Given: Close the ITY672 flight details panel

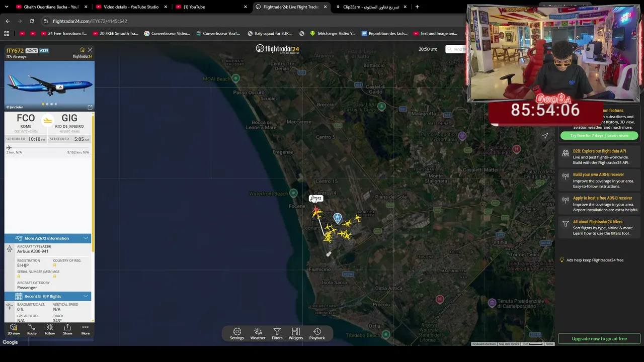Looking at the screenshot, I should [90, 50].
